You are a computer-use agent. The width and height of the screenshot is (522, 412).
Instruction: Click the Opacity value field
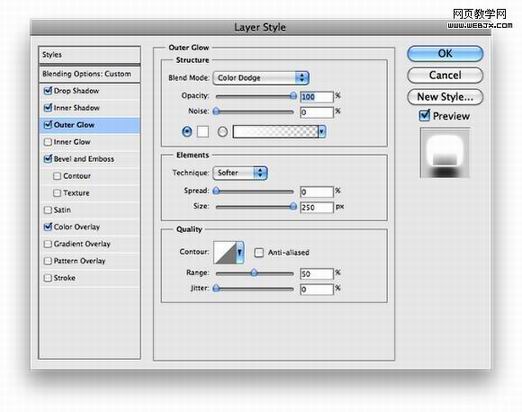317,97
